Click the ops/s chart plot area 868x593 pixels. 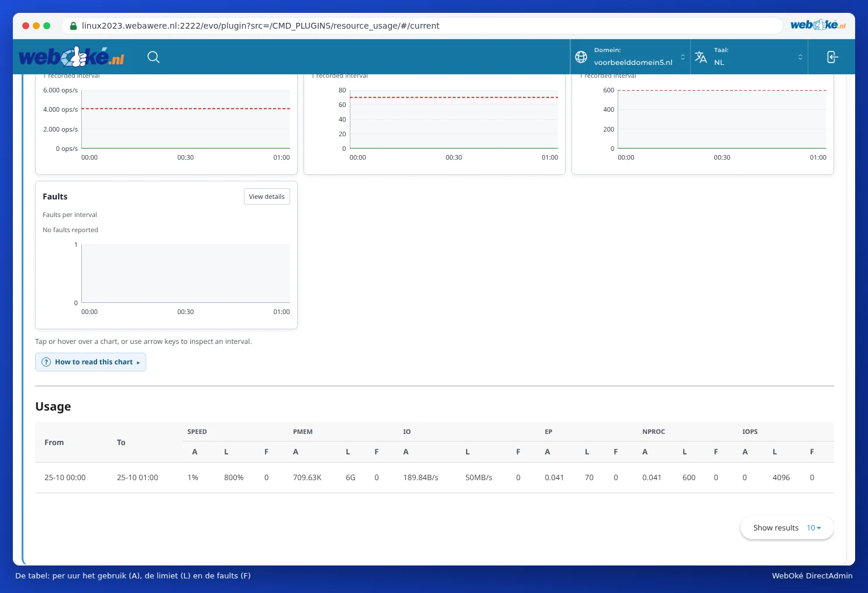click(186, 119)
